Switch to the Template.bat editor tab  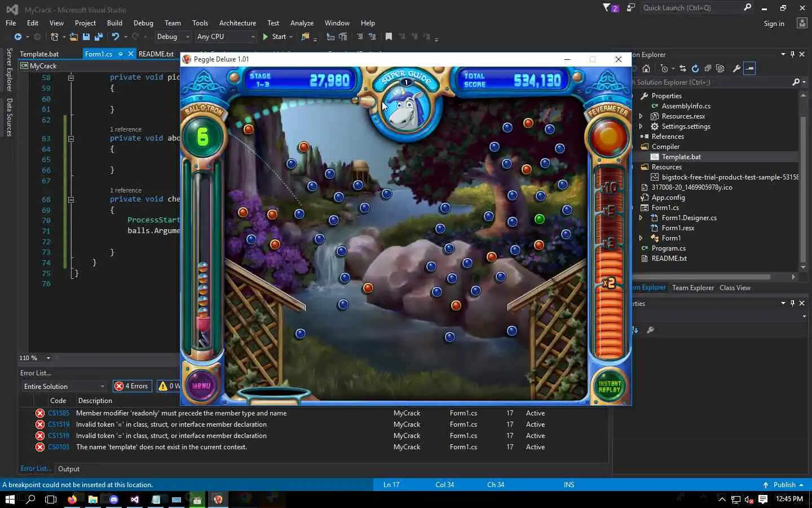(x=39, y=54)
